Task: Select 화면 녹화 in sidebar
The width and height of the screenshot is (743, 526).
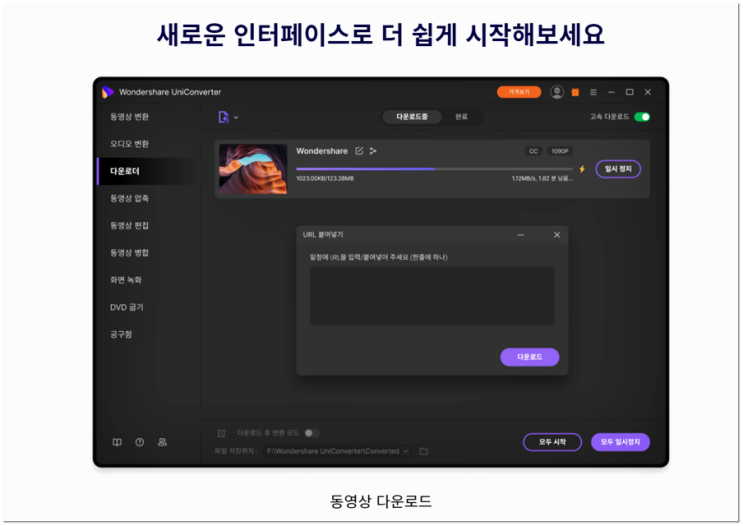Action: [x=126, y=280]
